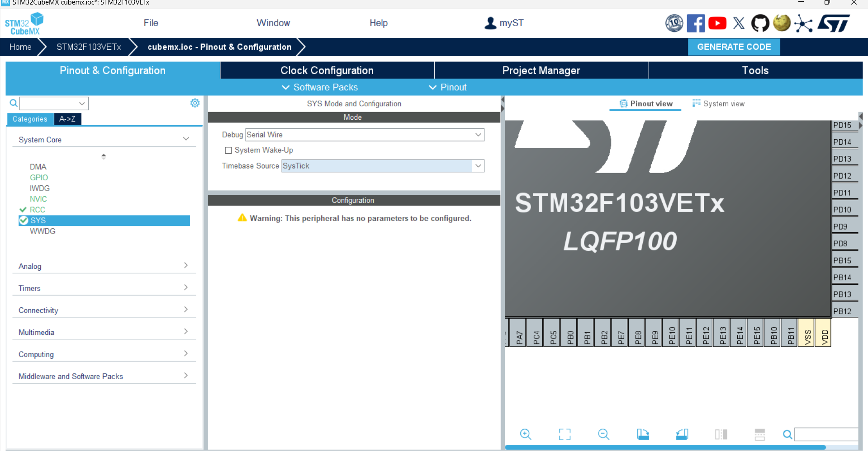Select GPIO in System Core list
This screenshot has width=868, height=451.
point(39,178)
